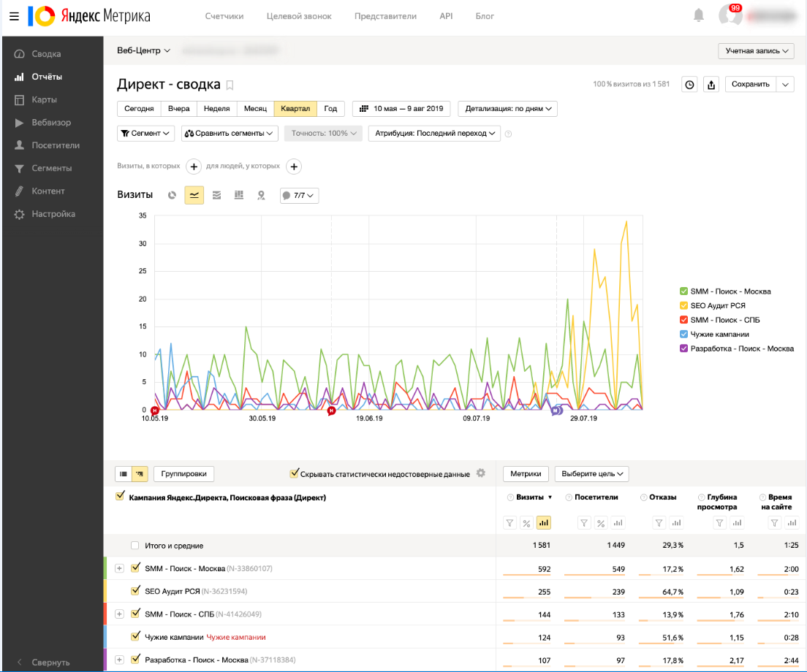Open the Детализация: по дням dropdown
The image size is (807, 672).
[x=507, y=109]
